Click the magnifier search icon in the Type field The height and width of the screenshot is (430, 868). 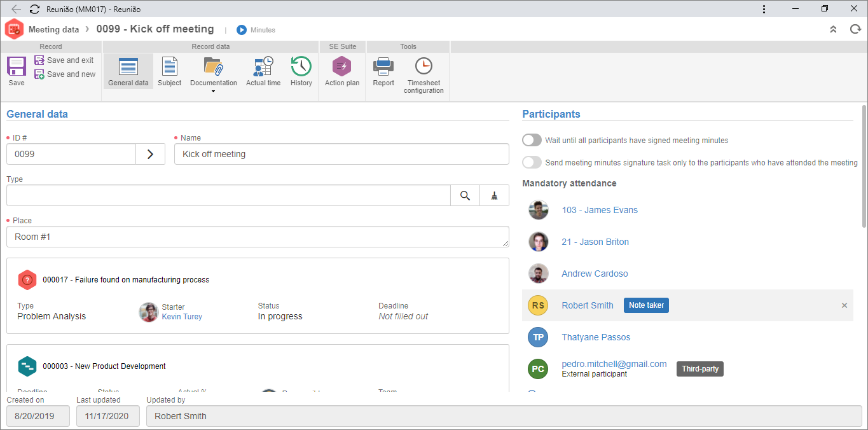coord(465,196)
